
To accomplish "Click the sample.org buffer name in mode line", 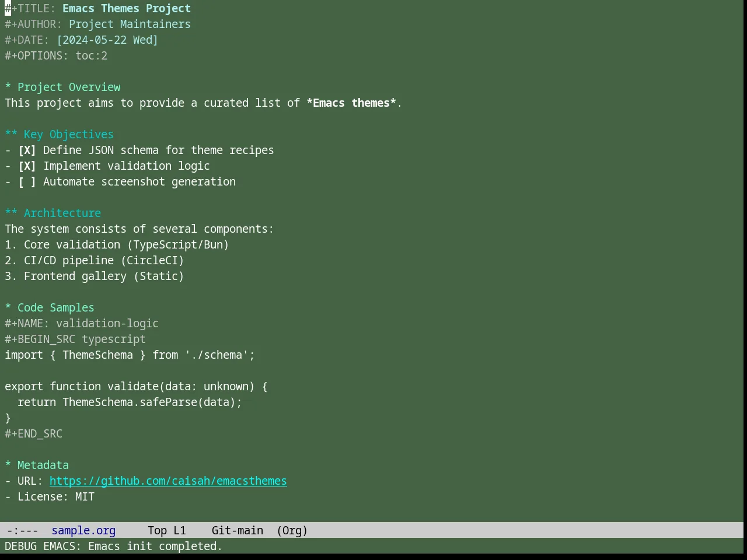I will click(83, 531).
